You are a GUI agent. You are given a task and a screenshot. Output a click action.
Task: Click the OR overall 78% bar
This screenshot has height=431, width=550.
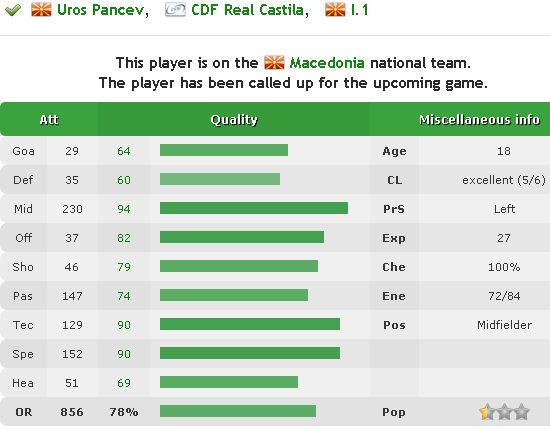(x=238, y=411)
